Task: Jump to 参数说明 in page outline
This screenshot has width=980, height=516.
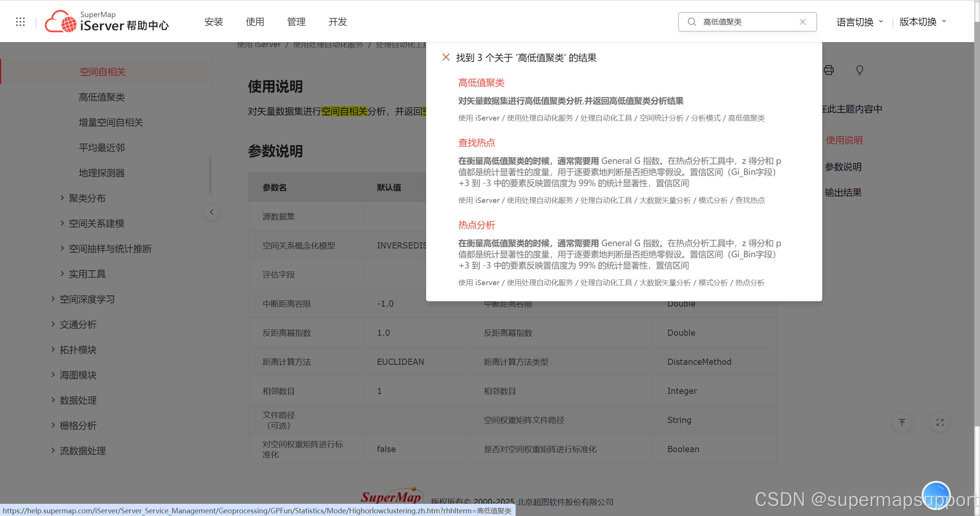Action: [843, 167]
